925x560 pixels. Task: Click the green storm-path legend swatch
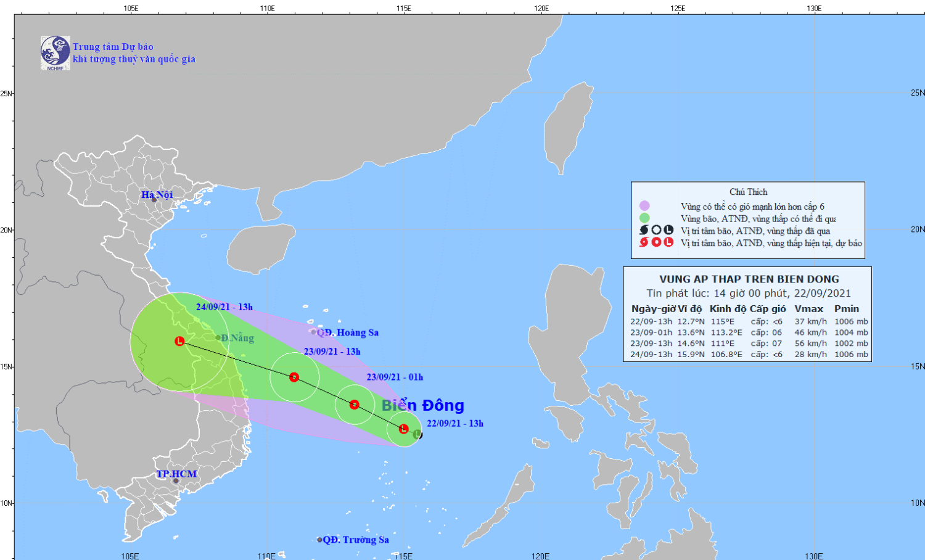click(644, 218)
